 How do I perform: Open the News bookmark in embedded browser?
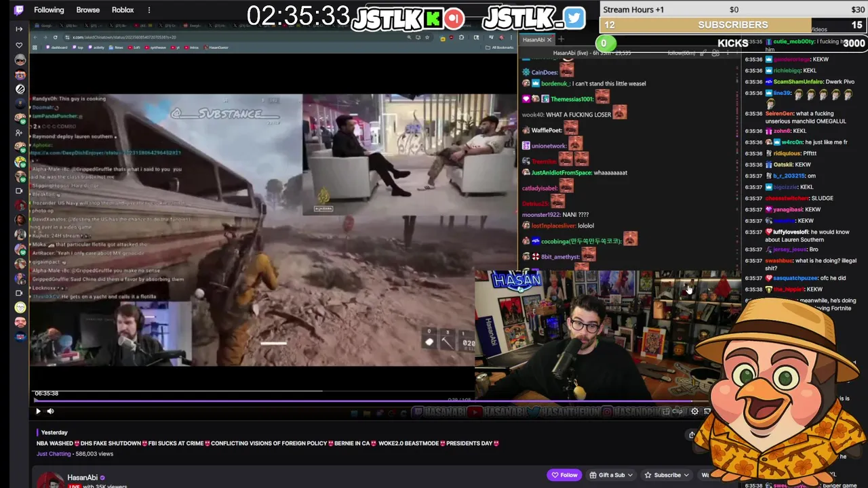click(x=117, y=47)
